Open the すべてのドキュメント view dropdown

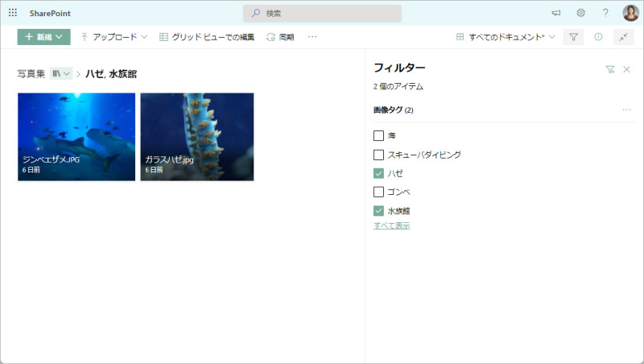coord(506,37)
